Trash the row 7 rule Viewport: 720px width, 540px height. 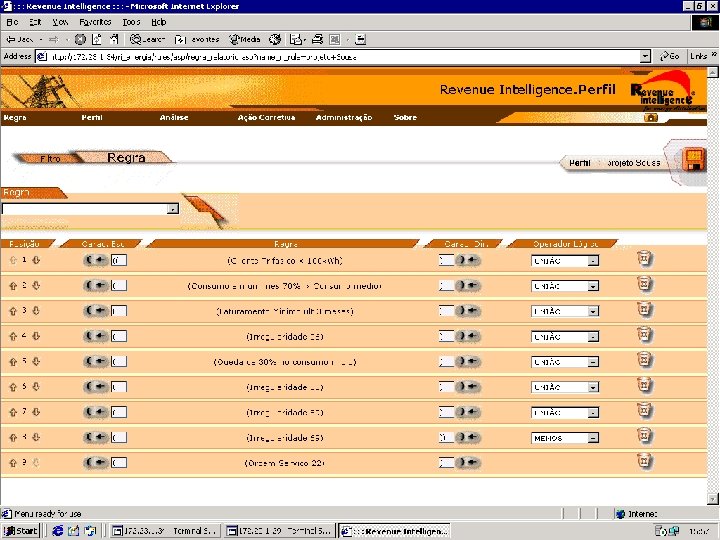645,411
